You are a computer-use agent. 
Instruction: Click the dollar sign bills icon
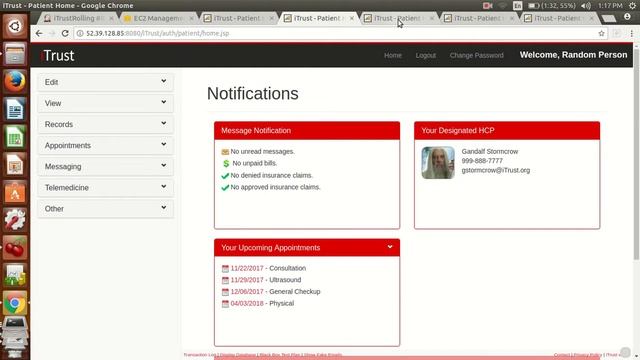click(x=226, y=163)
